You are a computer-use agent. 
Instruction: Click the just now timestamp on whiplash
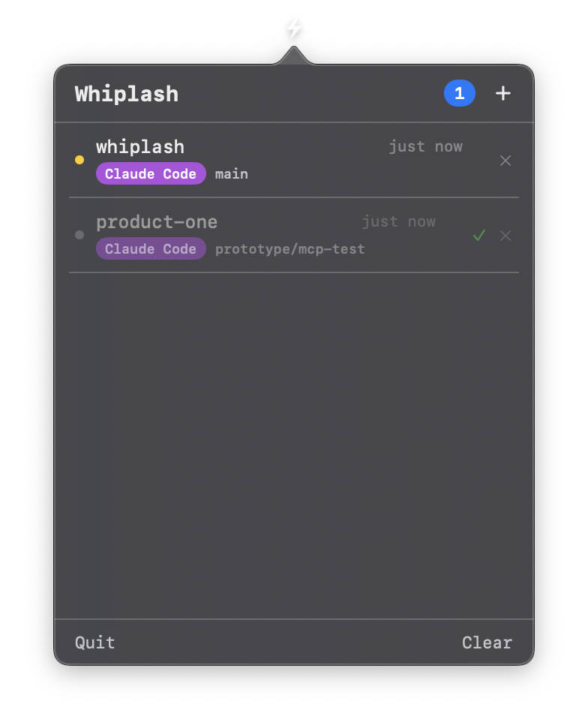click(425, 146)
